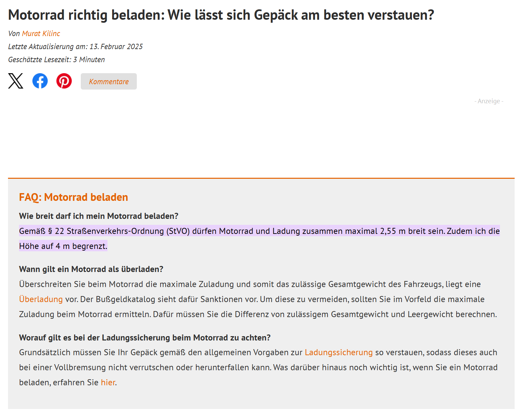
Task: Click the 'Geschätzte Lesezeit: 3 Minuten' text
Action: pos(56,59)
